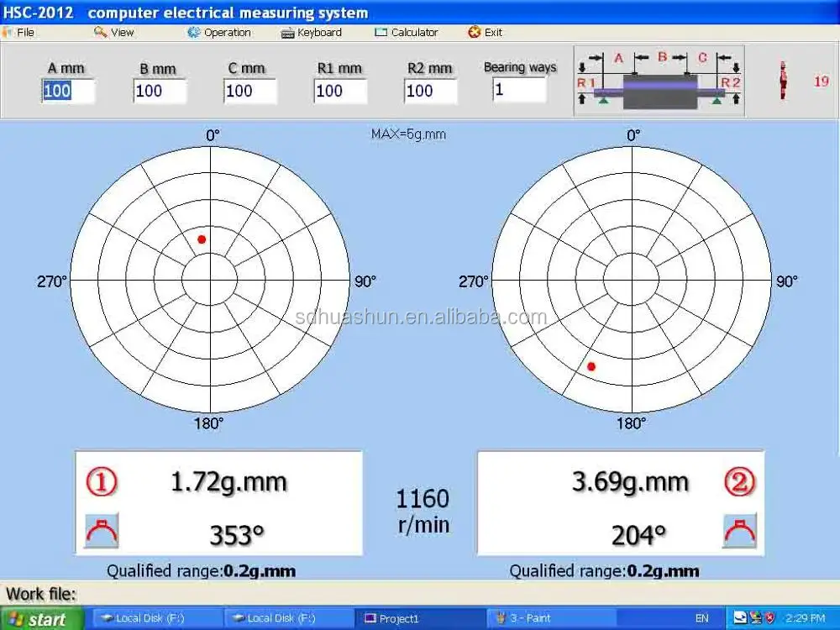
Task: Click in the C mm input field
Action: [249, 91]
